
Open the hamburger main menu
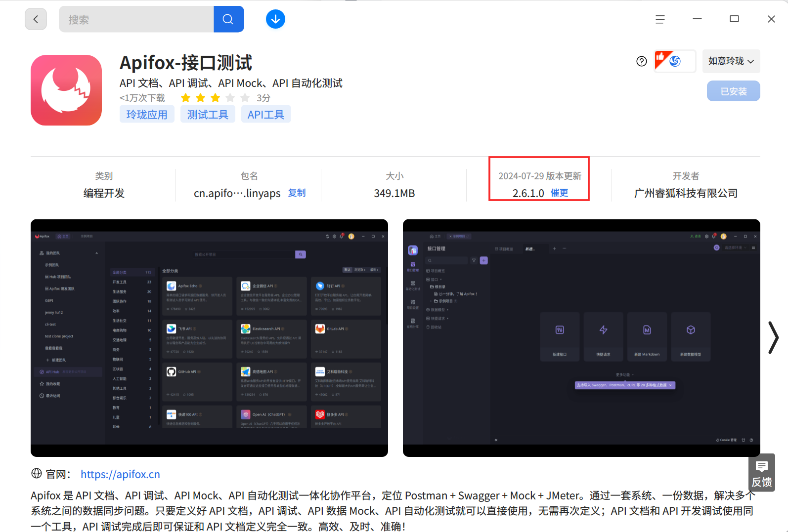(660, 19)
